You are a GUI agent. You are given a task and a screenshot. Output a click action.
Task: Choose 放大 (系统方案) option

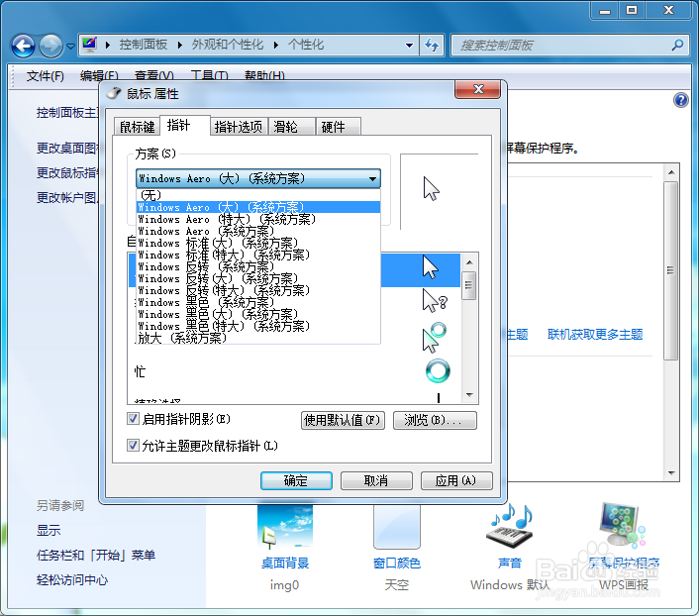(x=258, y=338)
